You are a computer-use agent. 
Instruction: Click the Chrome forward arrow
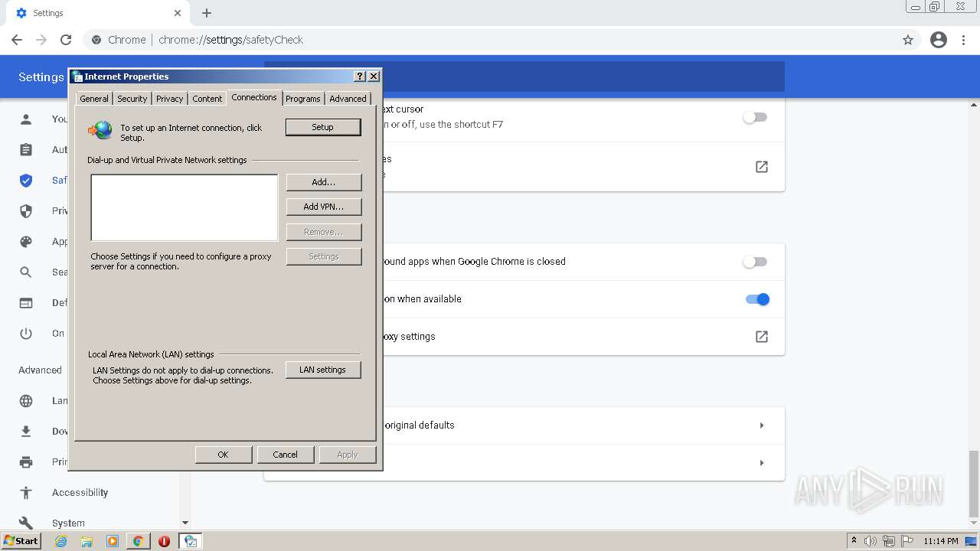click(x=41, y=40)
